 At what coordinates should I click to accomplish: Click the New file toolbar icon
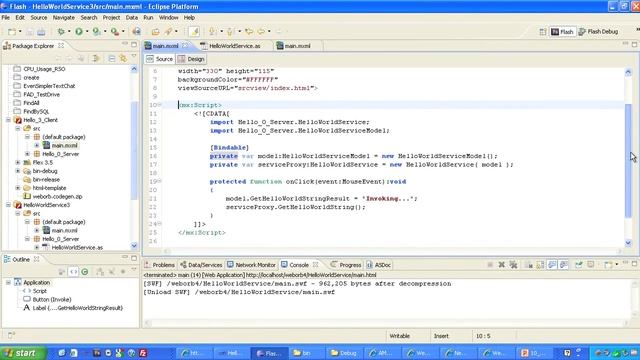(x=12, y=32)
